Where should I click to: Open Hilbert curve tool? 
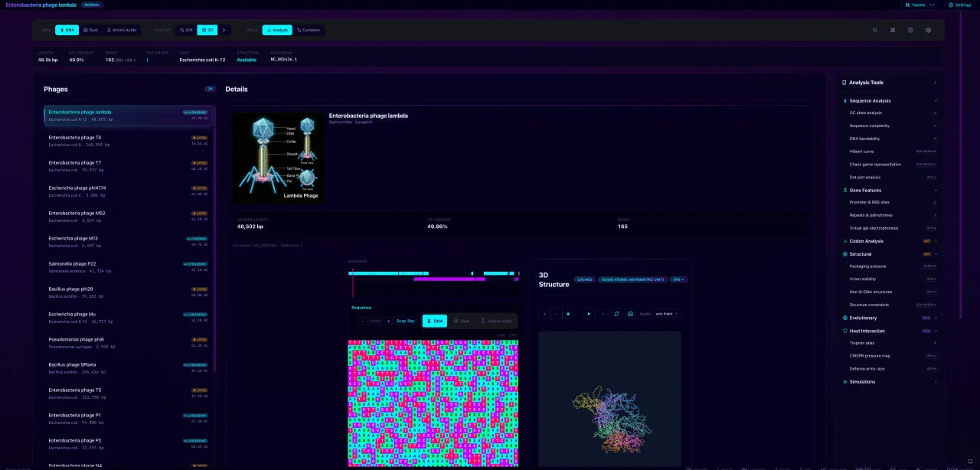(x=893, y=152)
